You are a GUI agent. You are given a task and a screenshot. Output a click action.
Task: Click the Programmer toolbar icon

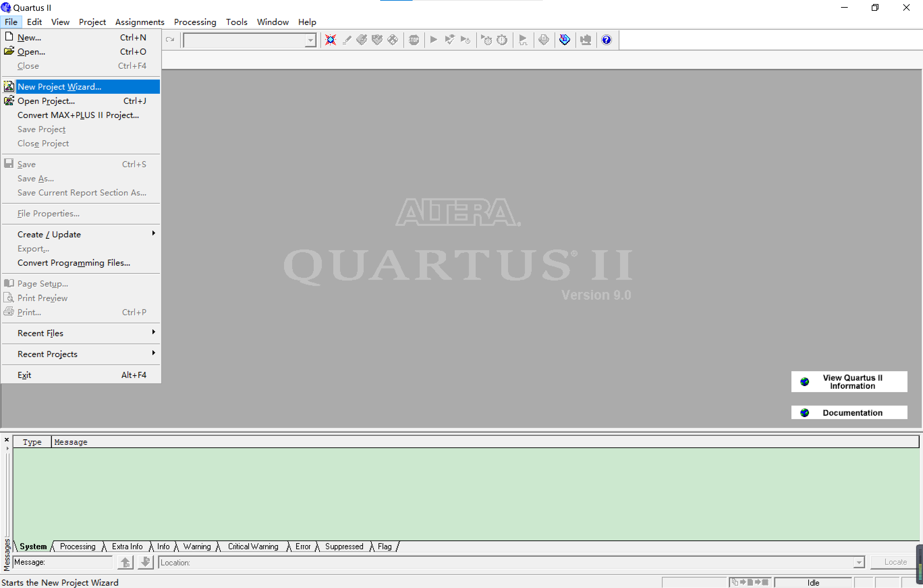pyautogui.click(x=564, y=40)
